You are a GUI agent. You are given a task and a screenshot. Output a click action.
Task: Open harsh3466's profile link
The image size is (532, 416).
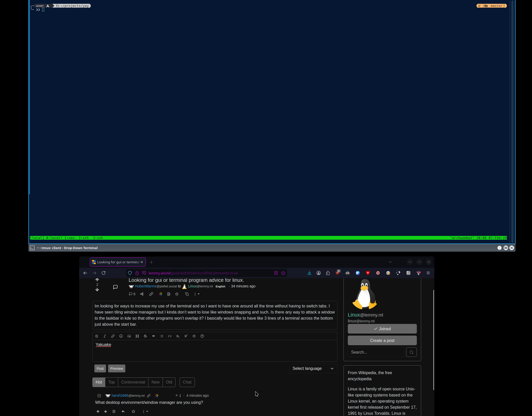click(x=128, y=395)
